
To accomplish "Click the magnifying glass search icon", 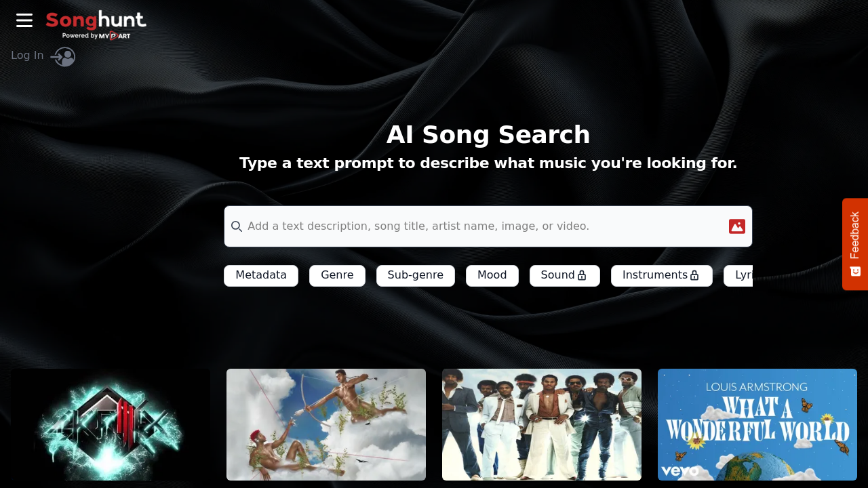I will 236,226.
